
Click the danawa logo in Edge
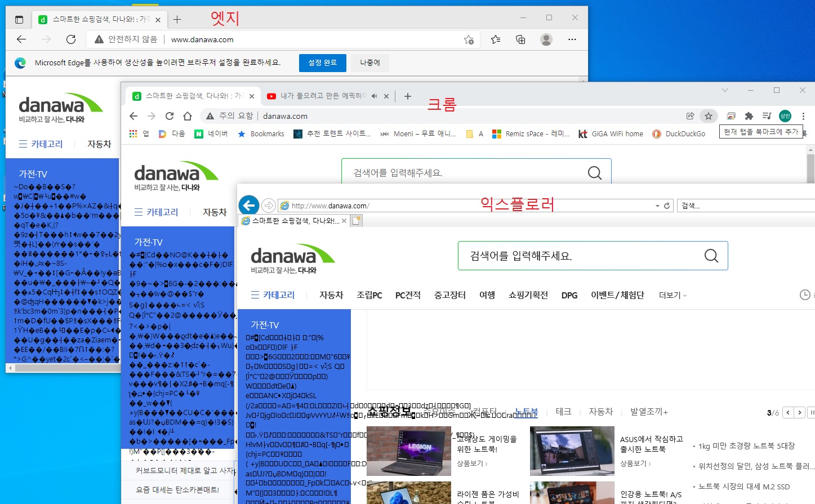point(61,108)
